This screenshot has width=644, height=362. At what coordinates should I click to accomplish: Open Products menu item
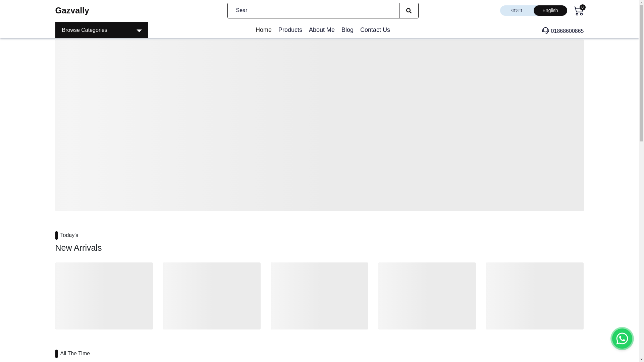pyautogui.click(x=290, y=30)
